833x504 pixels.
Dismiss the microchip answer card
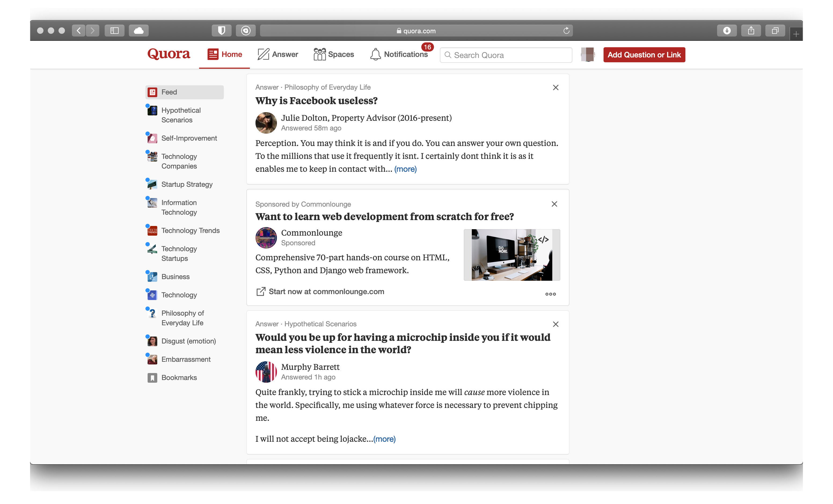(556, 324)
